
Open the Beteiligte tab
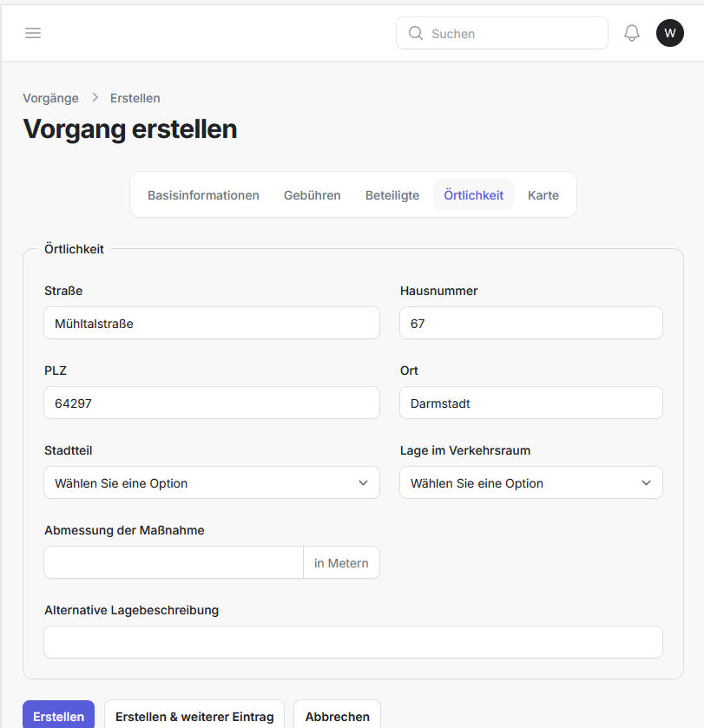[392, 195]
